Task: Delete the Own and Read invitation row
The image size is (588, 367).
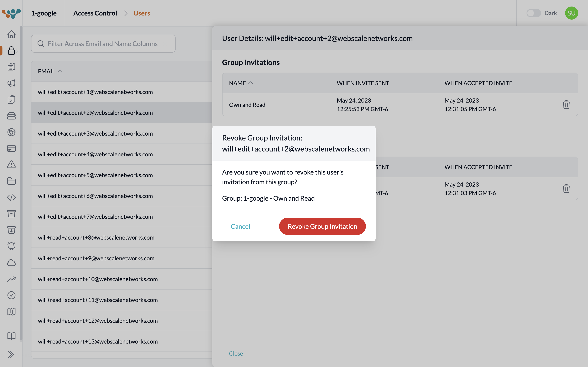Action: [x=566, y=105]
